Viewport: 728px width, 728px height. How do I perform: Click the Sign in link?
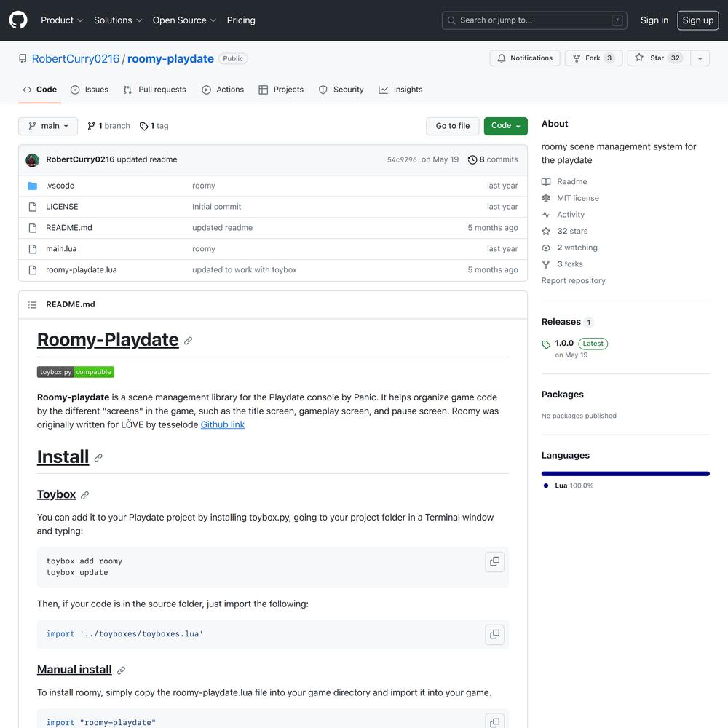click(654, 20)
